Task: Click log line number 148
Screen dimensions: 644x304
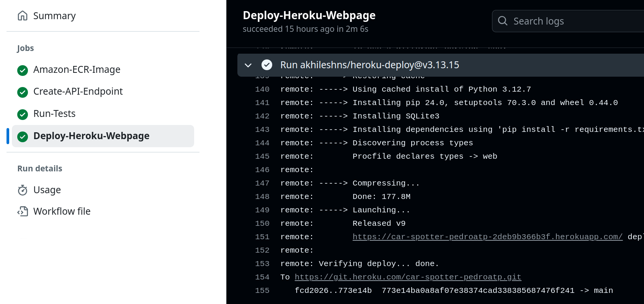Action: (x=262, y=197)
